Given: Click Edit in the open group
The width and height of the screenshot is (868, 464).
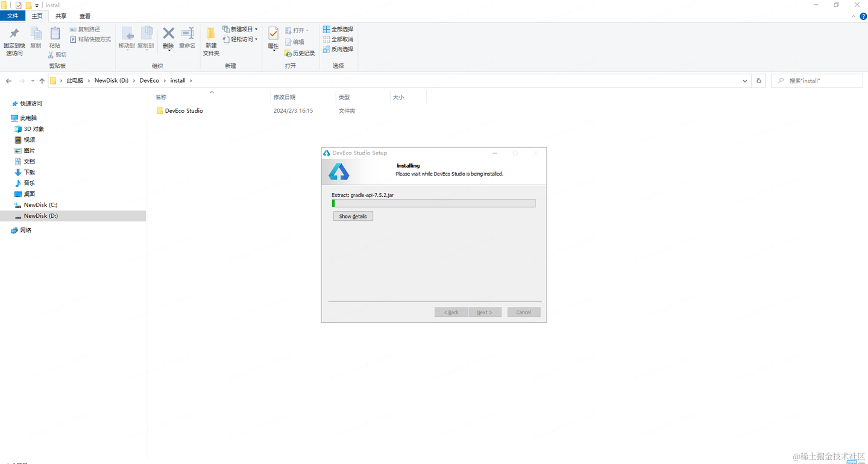Looking at the screenshot, I should (x=294, y=42).
